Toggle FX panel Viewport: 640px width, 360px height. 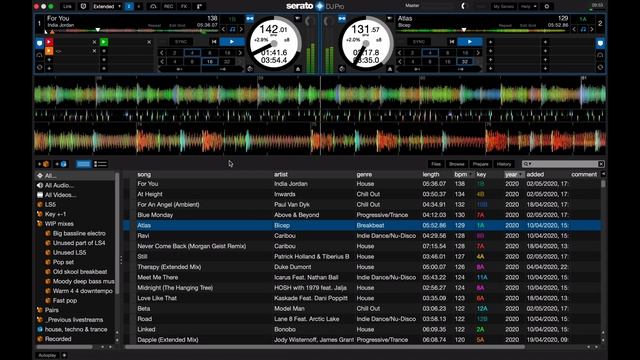[x=184, y=6]
